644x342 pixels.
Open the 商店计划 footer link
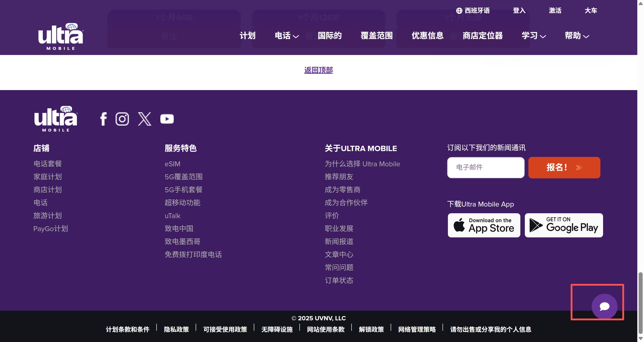point(48,190)
